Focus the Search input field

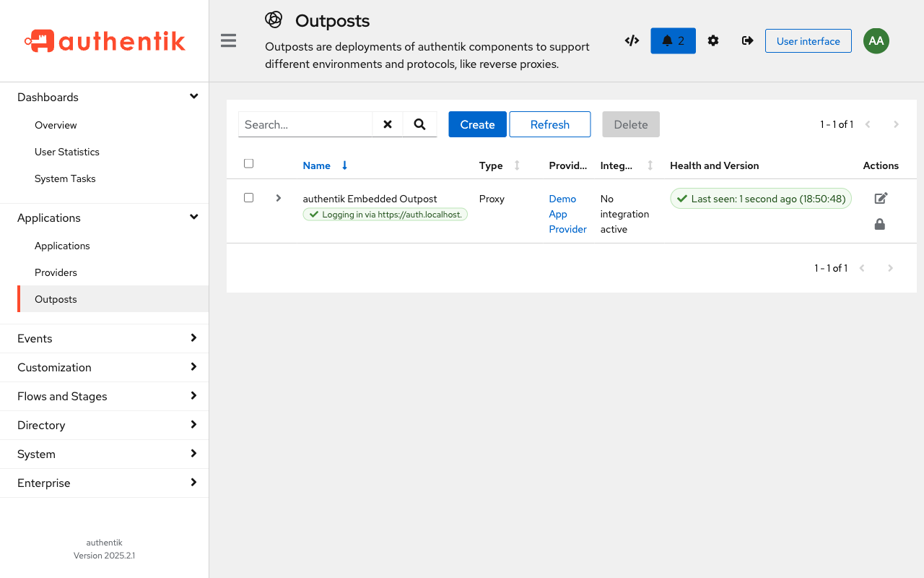[305, 124]
